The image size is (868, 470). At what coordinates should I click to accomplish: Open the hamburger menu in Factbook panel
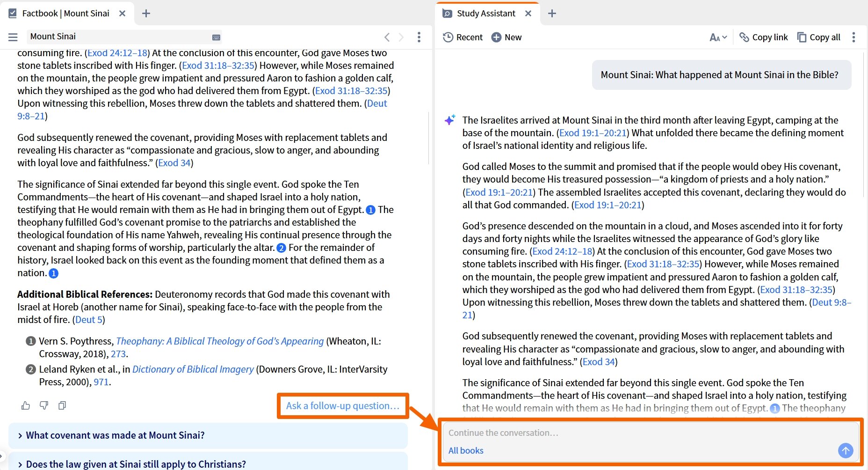point(13,37)
